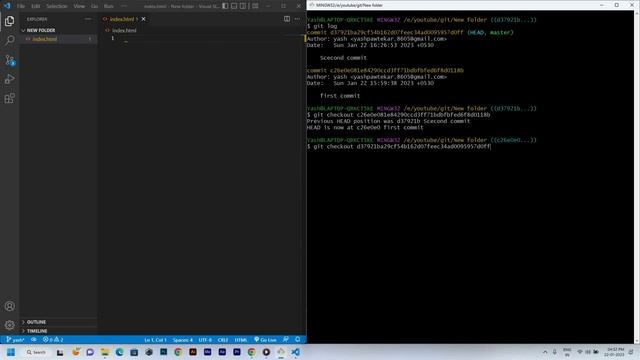Open Visual Studio Code from taskbar
The height and width of the screenshot is (360, 640).
(296, 352)
